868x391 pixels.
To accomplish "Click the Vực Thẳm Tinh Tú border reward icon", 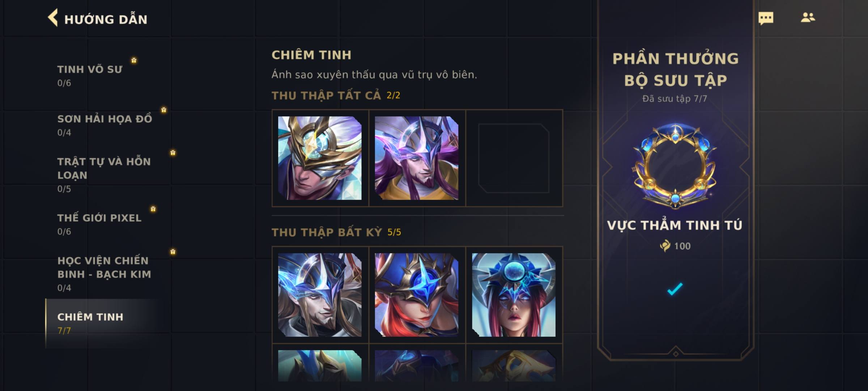I will [675, 167].
